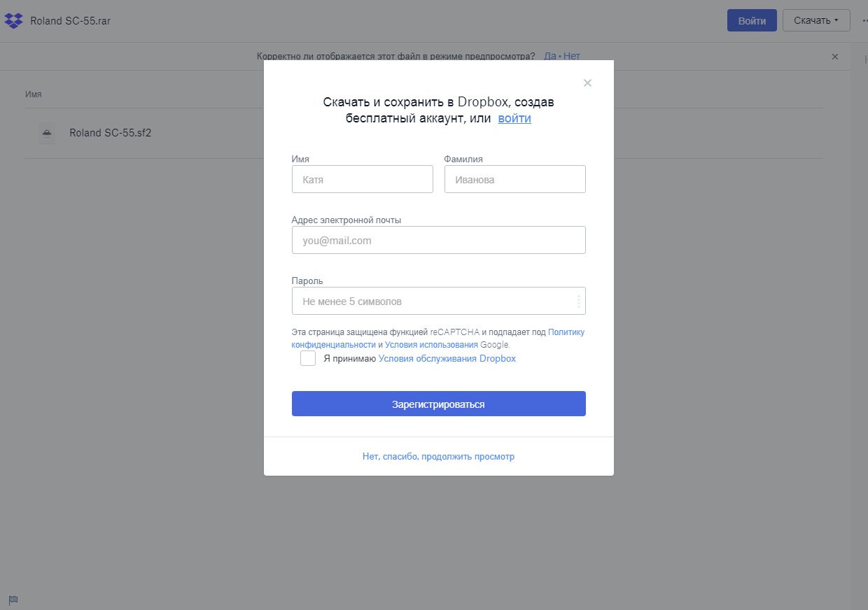Open the more options ellipsis menu
Viewport: 868px width, 610px height.
click(864, 20)
